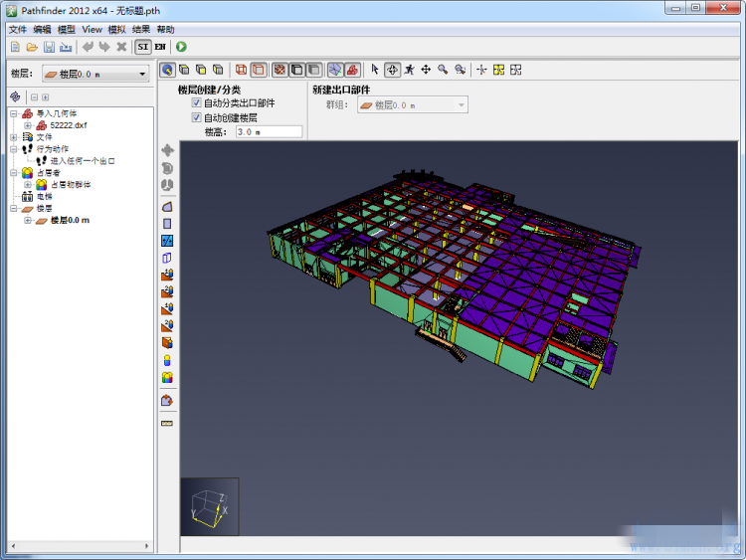The width and height of the screenshot is (746, 560).
Task: Open the 结果 menu
Action: (x=141, y=30)
